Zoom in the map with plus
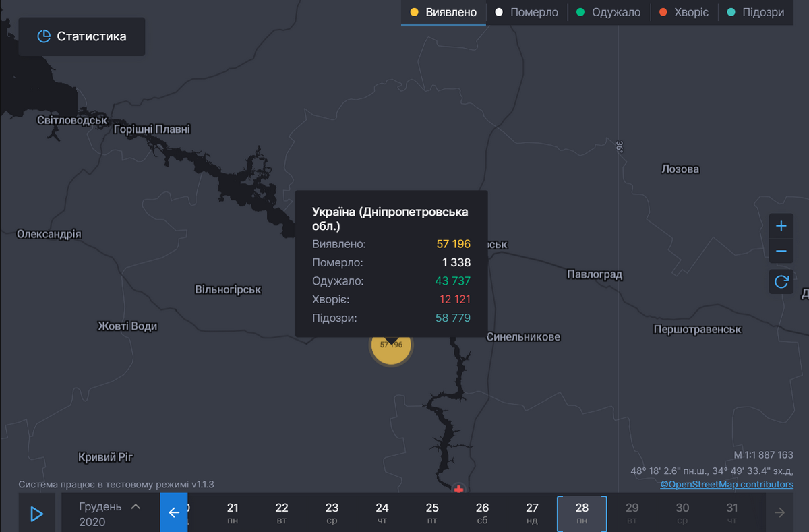The image size is (809, 532). tap(781, 226)
